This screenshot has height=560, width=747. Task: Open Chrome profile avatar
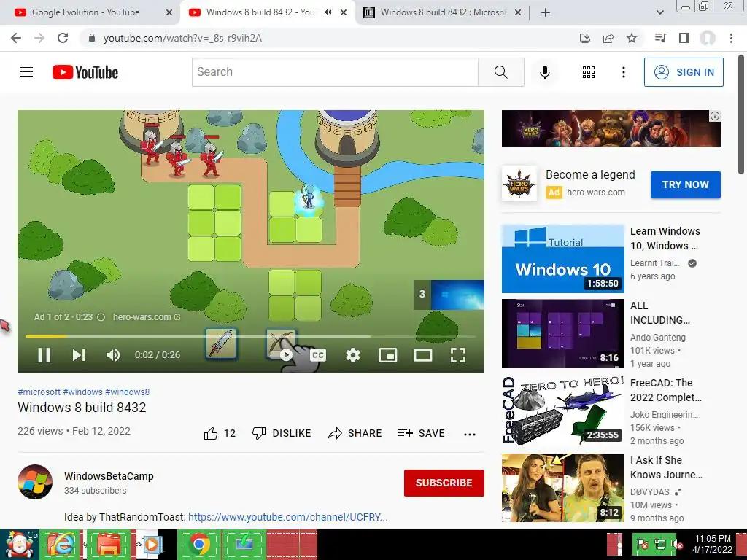pyautogui.click(x=708, y=38)
